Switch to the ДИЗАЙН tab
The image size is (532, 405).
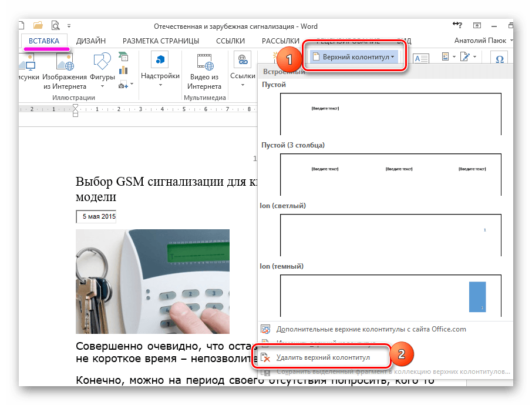(x=90, y=41)
